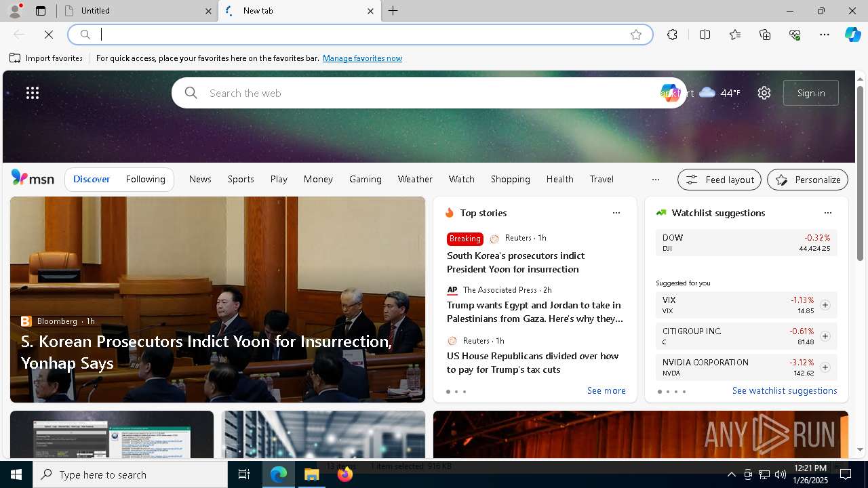Viewport: 868px width, 488px height.
Task: Open File Explorer from taskbar
Action: coord(312,474)
